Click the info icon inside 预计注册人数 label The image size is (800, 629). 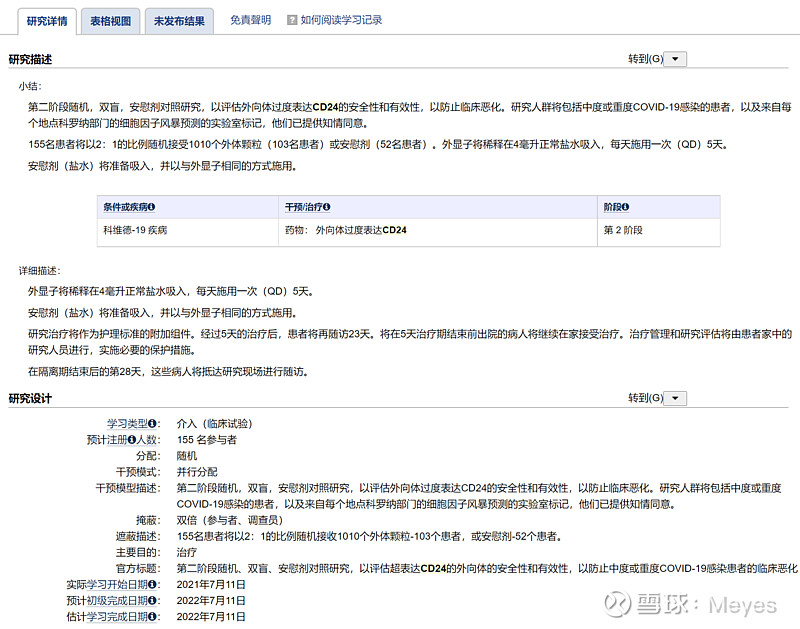coord(132,440)
